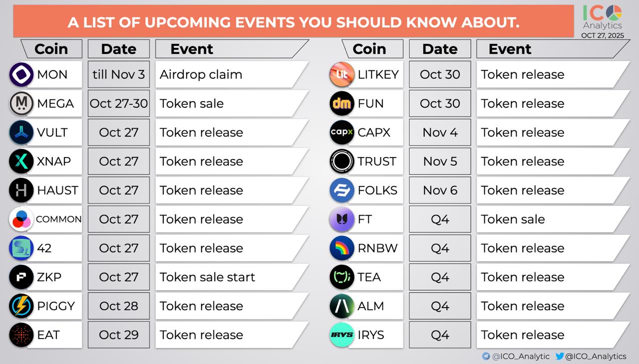Click the FOLKS coin icon
639x364 pixels.
tap(342, 190)
